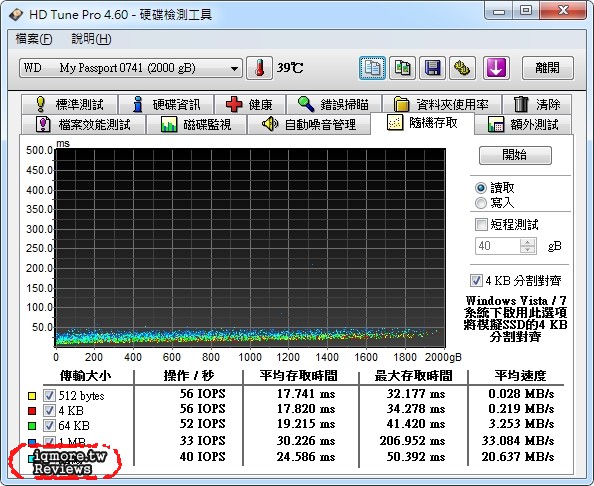This screenshot has height=486, width=594.
Task: Switch to the 硬碟資訊 tab
Action: click(166, 104)
